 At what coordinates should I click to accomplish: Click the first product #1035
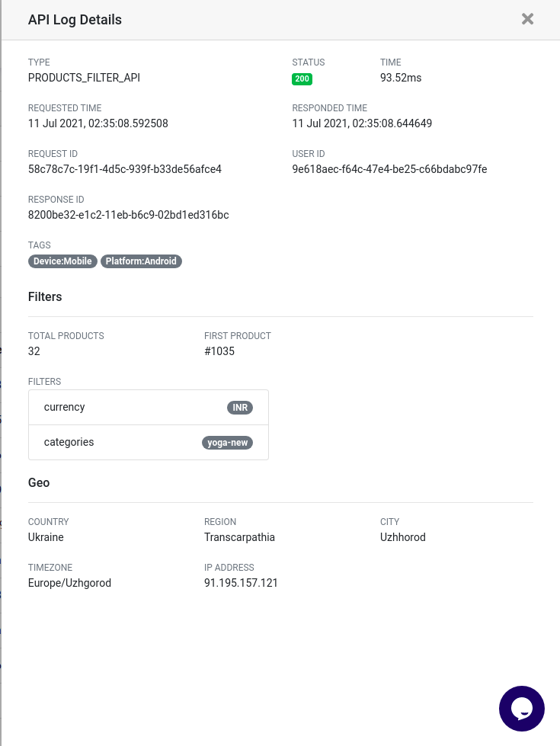219,351
